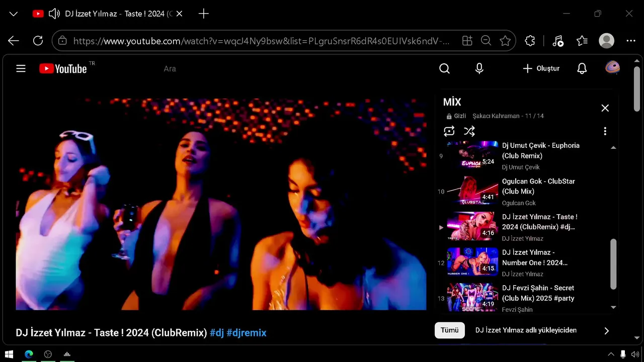Open the #dj hashtag link
This screenshot has height=362, width=644.
(217, 333)
